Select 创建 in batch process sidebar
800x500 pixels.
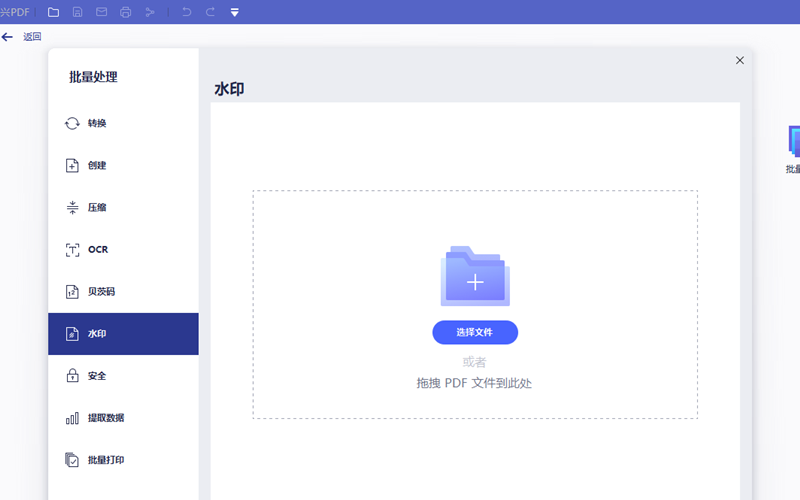tap(97, 166)
